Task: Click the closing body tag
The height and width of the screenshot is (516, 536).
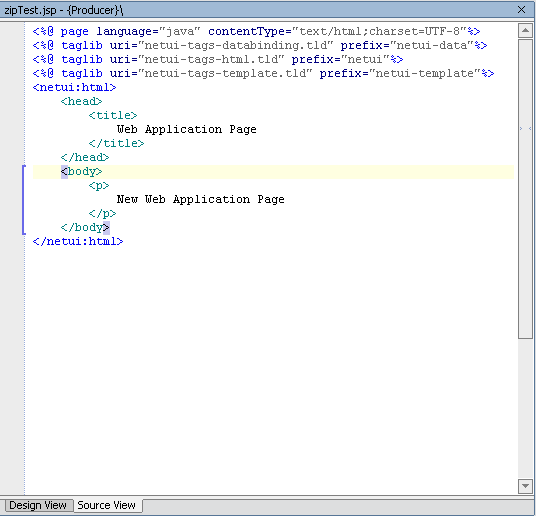Action: click(x=85, y=228)
